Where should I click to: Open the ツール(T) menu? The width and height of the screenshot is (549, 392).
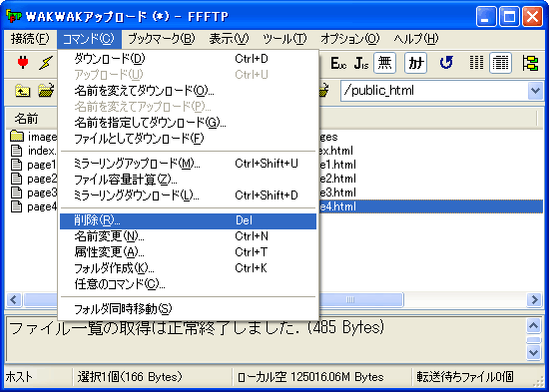284,39
